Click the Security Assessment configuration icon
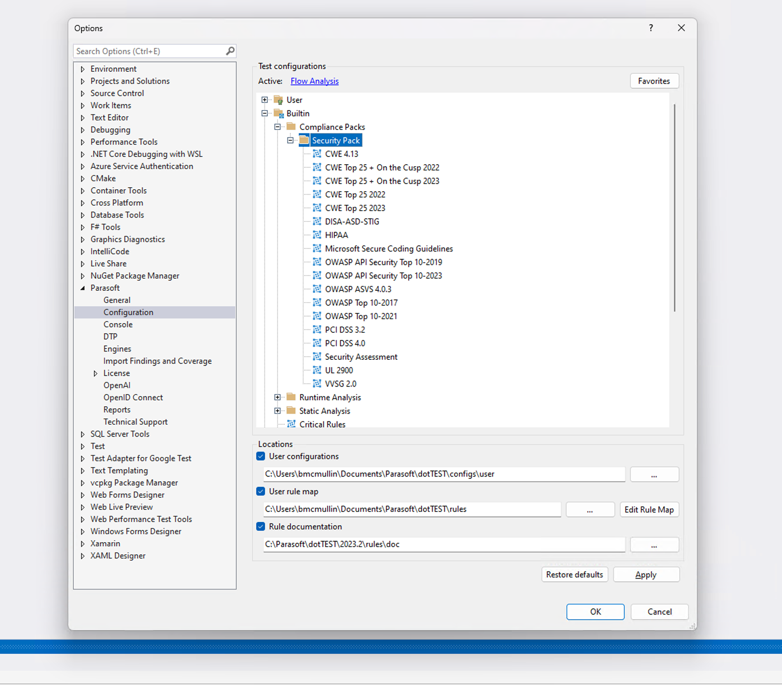782x700 pixels. tap(317, 357)
